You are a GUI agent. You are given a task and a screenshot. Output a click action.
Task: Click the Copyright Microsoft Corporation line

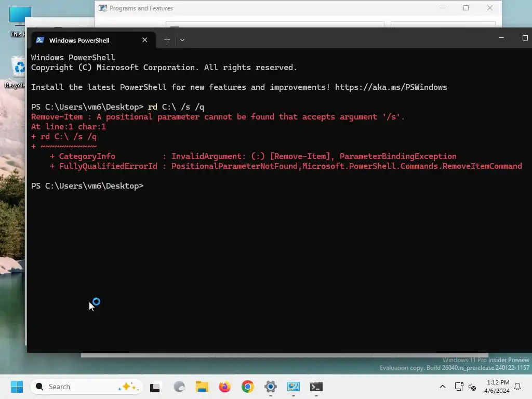click(164, 68)
